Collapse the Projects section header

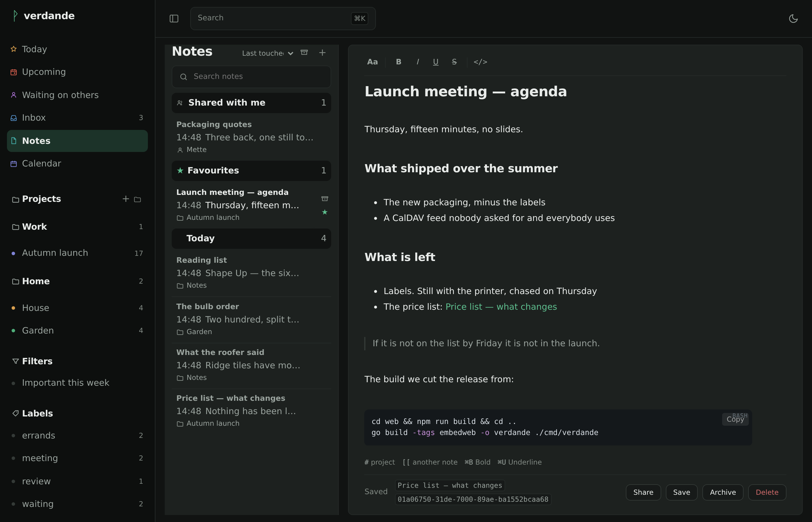41,199
